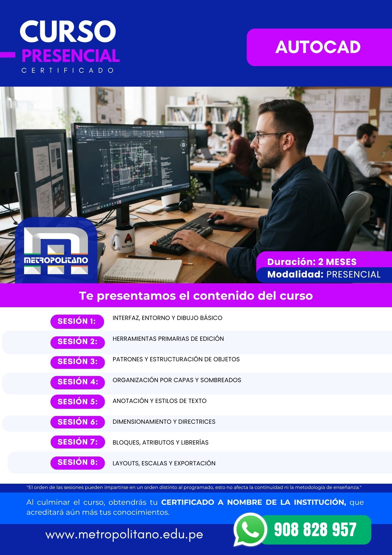This screenshot has width=392, height=555.
Task: Select the AUTOCAD course title badge
Action: tap(319, 47)
